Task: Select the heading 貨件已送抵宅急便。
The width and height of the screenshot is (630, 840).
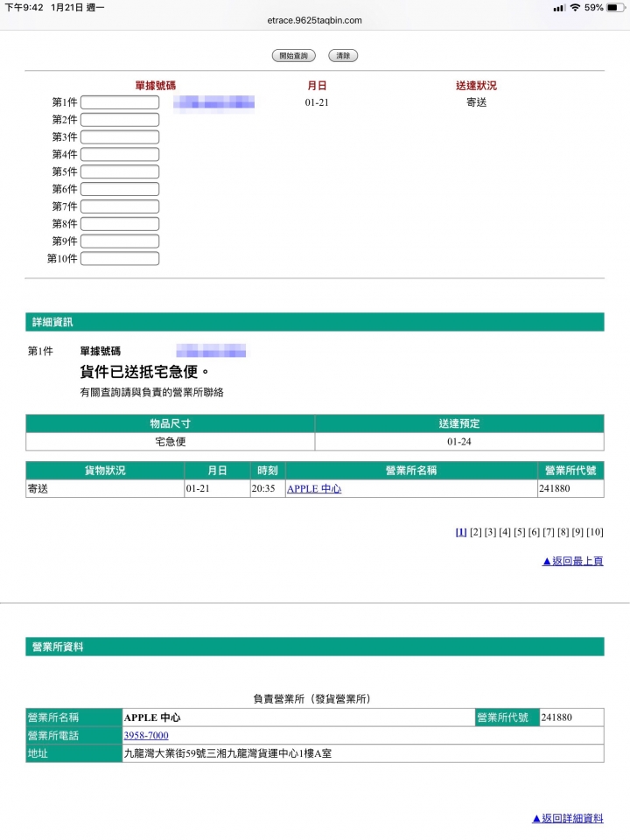Action: tap(144, 371)
